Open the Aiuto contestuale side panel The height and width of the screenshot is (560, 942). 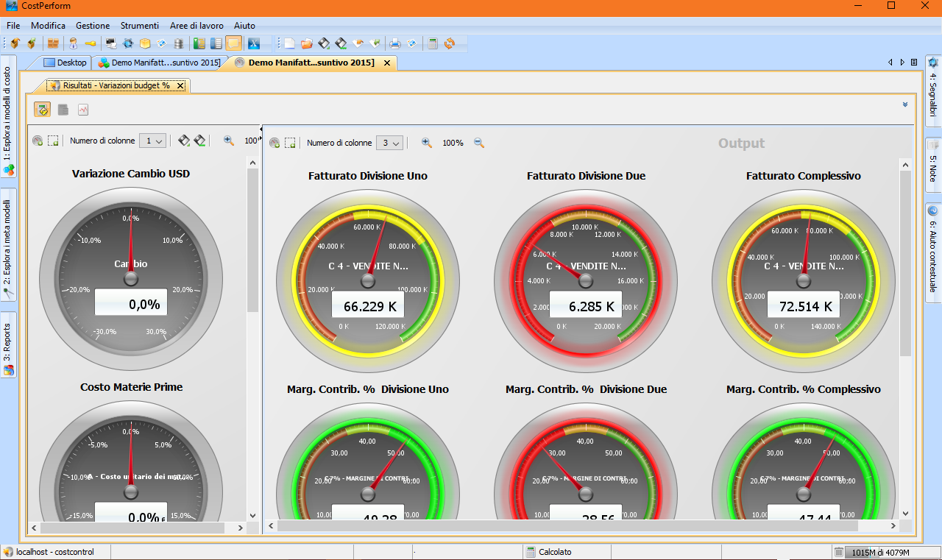pos(933,252)
